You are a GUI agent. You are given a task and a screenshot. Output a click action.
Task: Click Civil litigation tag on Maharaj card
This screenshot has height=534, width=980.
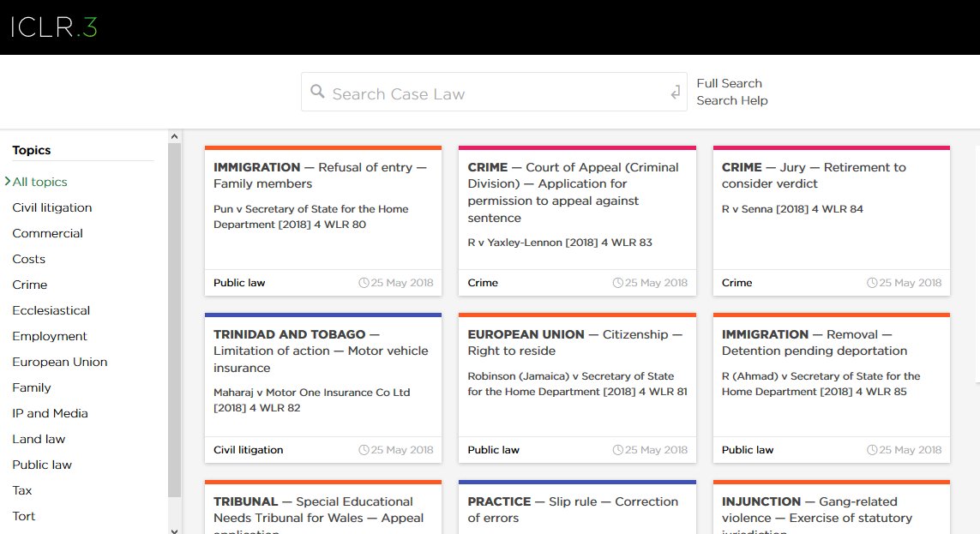click(248, 450)
